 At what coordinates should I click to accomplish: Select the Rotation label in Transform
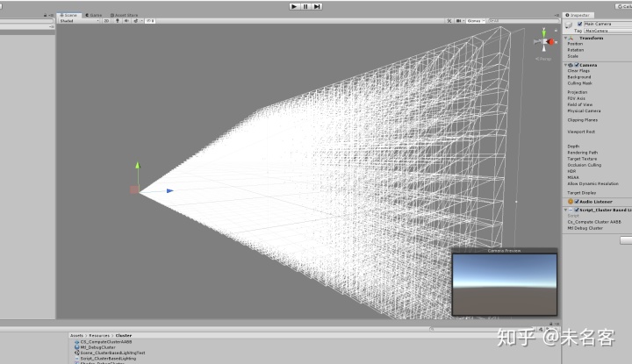(x=576, y=50)
